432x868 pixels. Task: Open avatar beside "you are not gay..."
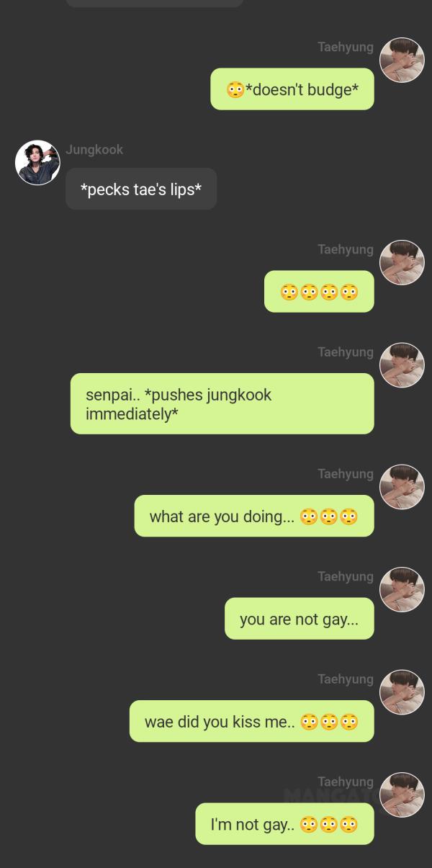(402, 589)
